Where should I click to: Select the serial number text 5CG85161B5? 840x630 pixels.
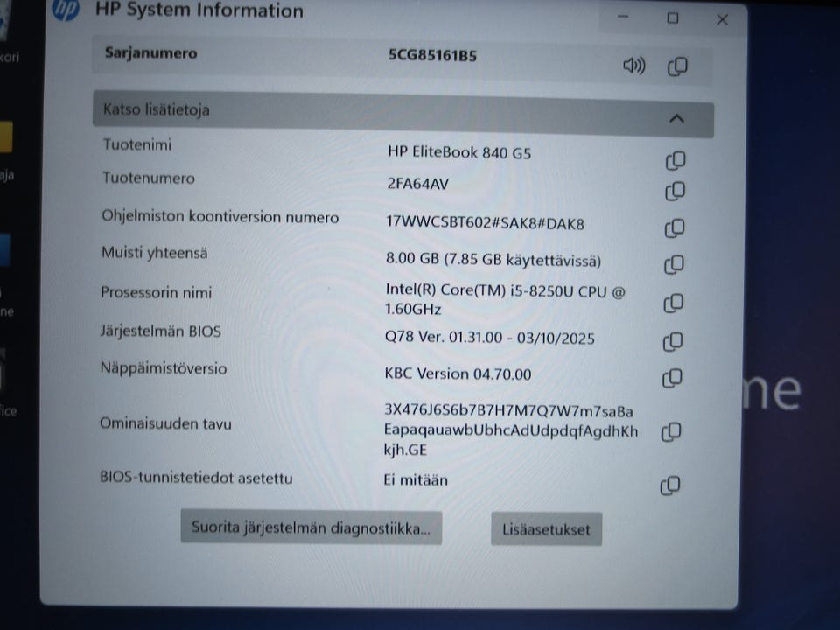432,55
